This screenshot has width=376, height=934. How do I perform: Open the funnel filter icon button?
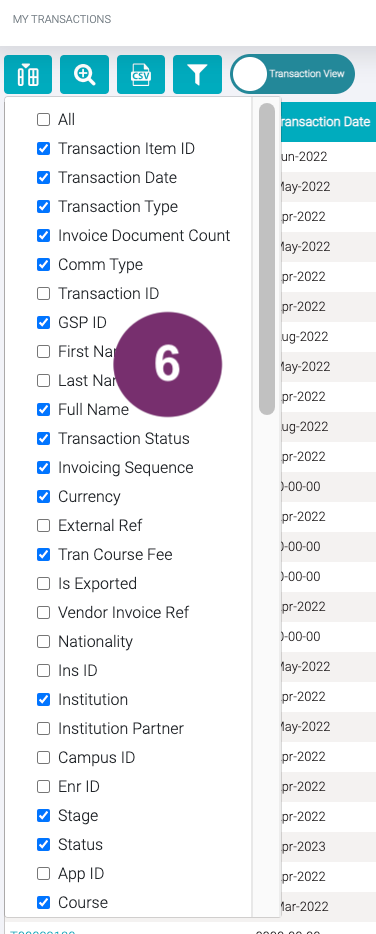[197, 74]
